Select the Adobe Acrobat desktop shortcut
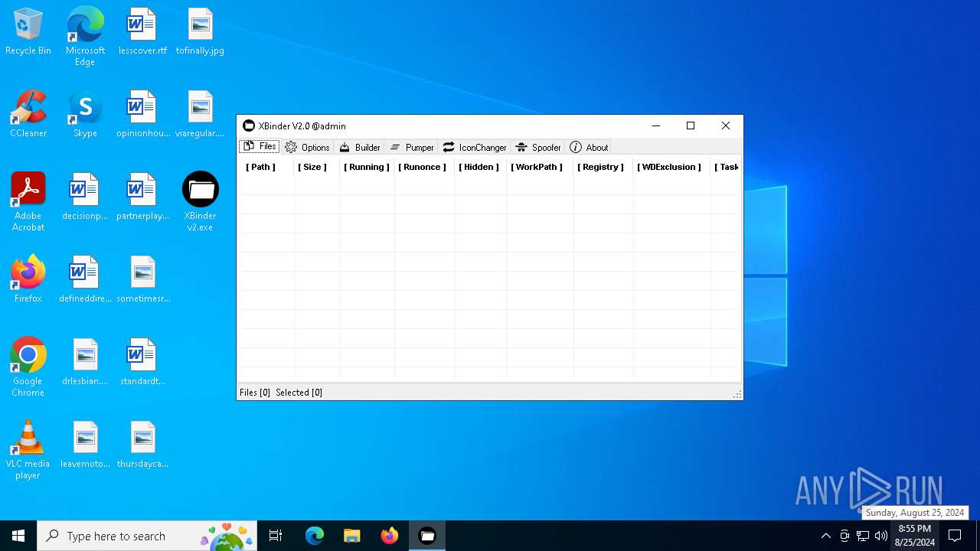This screenshot has height=551, width=980. pyautogui.click(x=28, y=202)
